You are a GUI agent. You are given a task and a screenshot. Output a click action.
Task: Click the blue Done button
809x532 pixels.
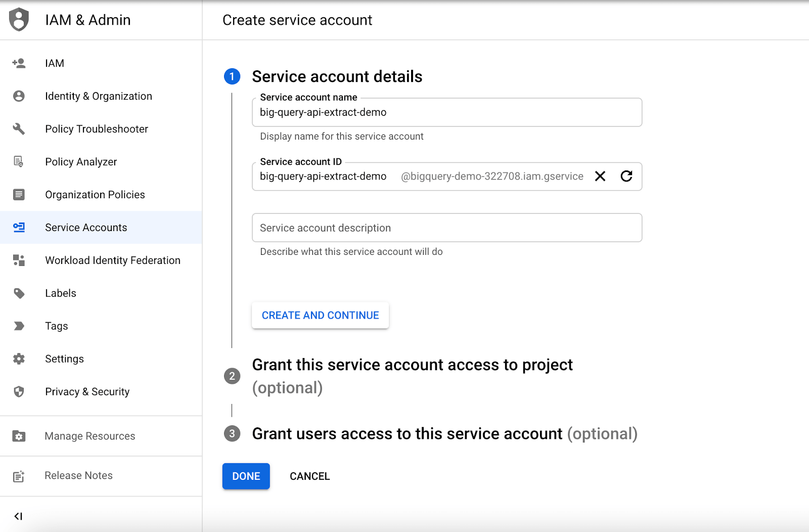pyautogui.click(x=246, y=476)
